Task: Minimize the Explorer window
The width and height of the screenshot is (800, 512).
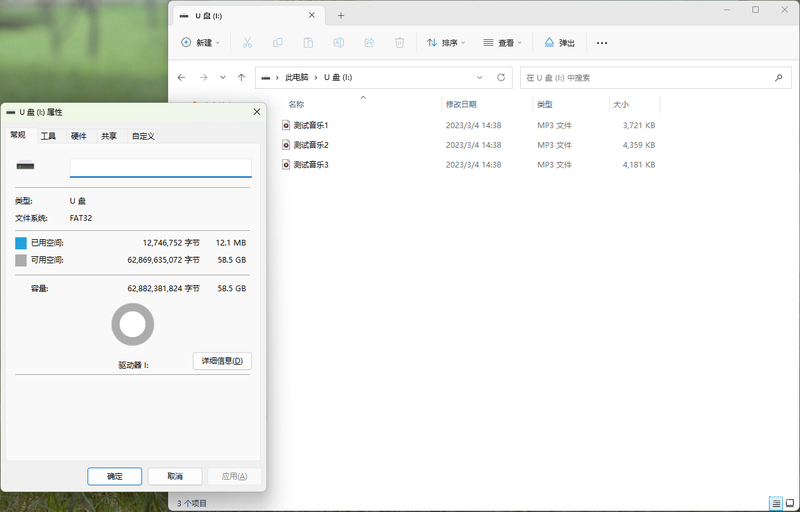Action: (727, 10)
